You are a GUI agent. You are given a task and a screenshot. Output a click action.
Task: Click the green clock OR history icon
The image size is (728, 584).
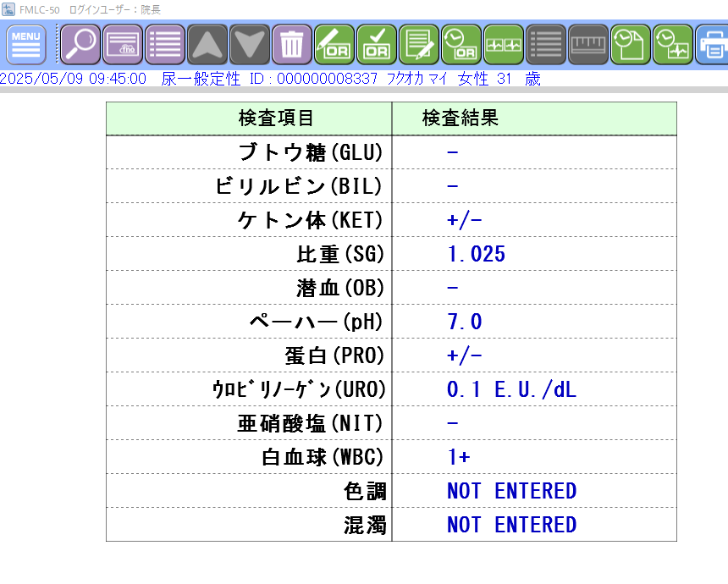coord(461,45)
